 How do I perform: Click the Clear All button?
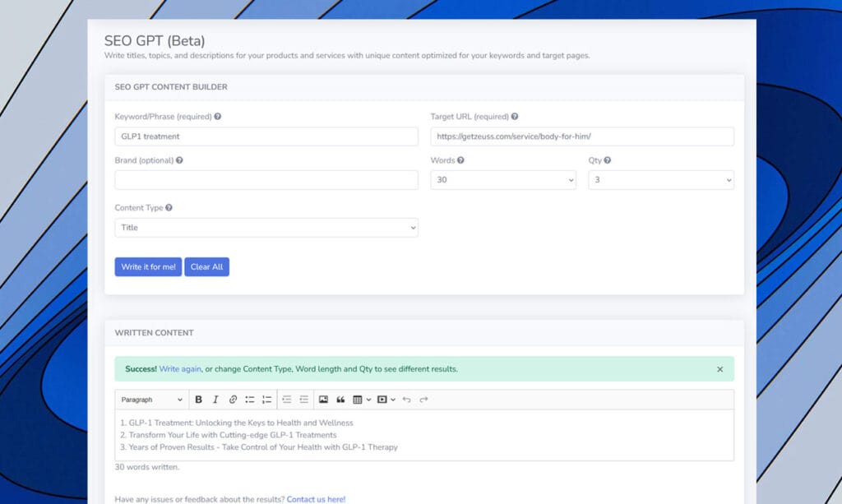click(x=206, y=266)
